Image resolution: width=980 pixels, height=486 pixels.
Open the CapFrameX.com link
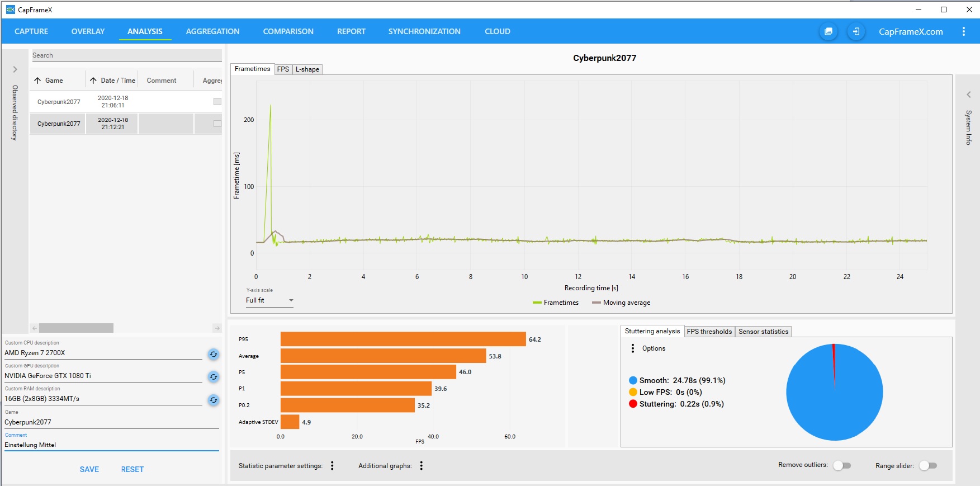(911, 31)
